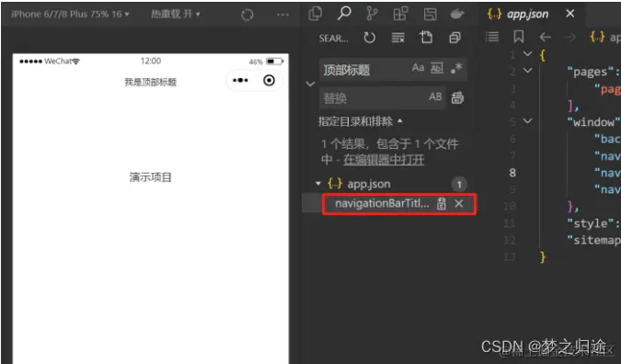Open 在编辑器中打开 link
Viewport: 621px width, 364px height.
point(384,160)
